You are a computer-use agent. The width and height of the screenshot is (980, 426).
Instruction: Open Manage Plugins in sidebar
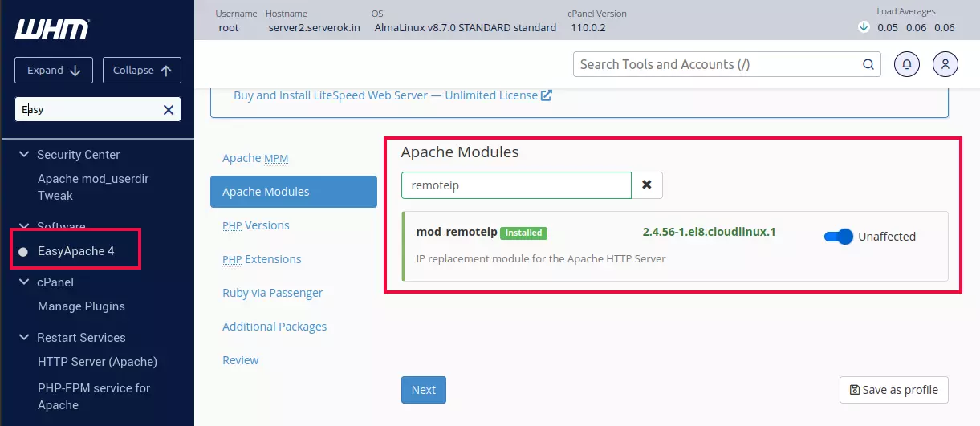[81, 306]
